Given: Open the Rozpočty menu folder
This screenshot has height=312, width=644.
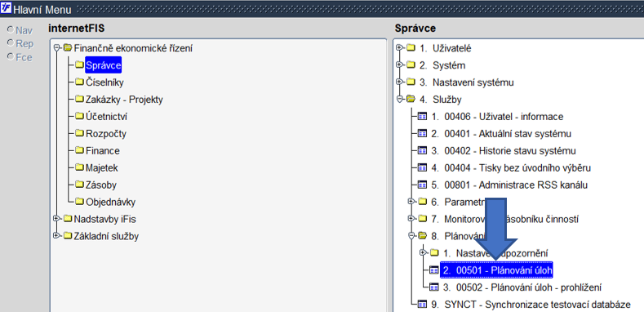Looking at the screenshot, I should coord(106,134).
